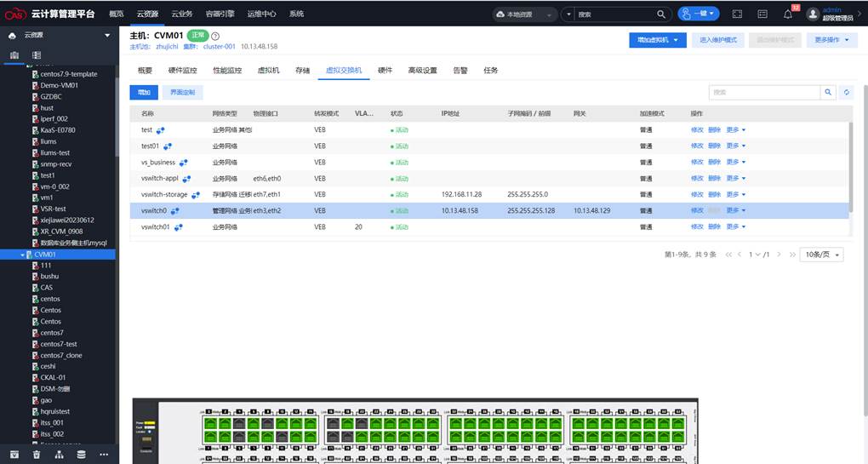Click the help question mark next to CVM01
The image size is (868, 464).
coord(215,36)
